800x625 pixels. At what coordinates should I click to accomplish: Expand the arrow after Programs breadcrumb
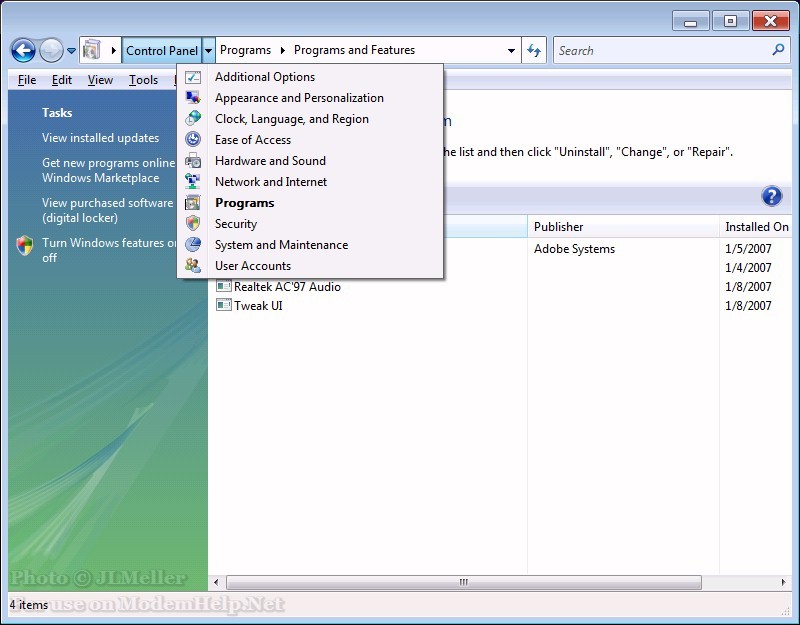pyautogui.click(x=282, y=50)
